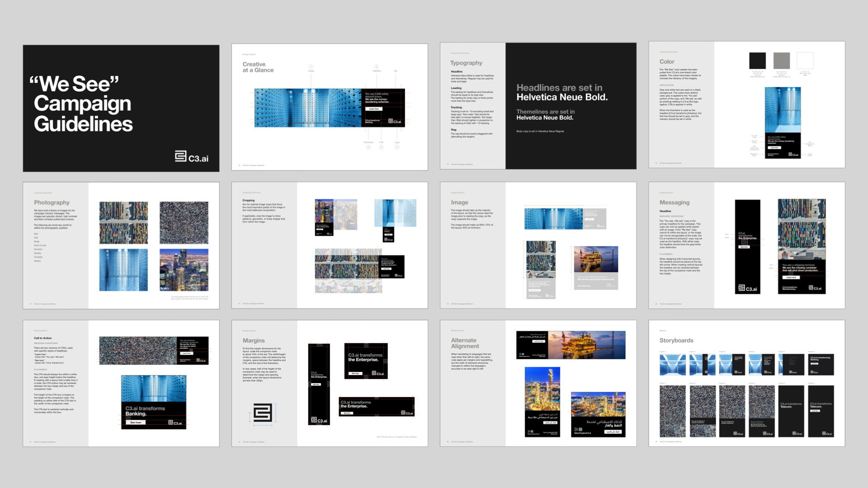The width and height of the screenshot is (868, 488).
Task: Open the Messaging slide
Action: coord(747,245)
